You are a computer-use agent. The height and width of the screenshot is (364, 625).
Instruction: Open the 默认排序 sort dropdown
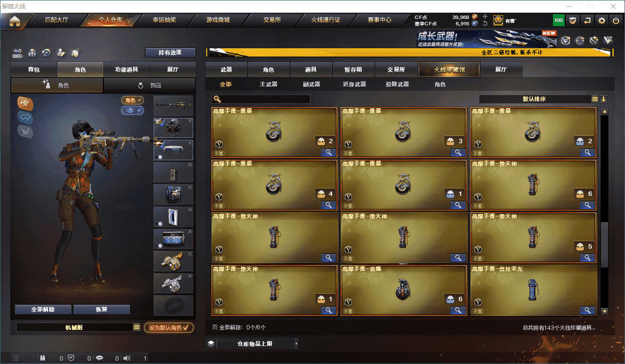point(534,99)
